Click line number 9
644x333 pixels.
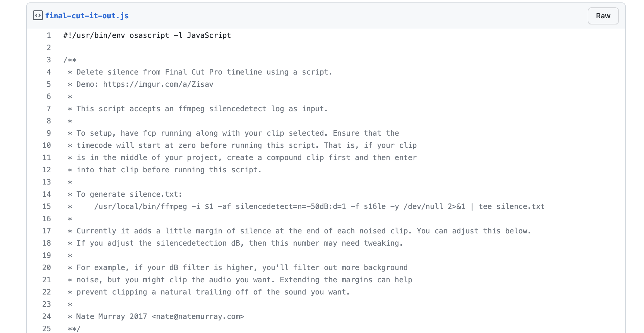tap(49, 133)
